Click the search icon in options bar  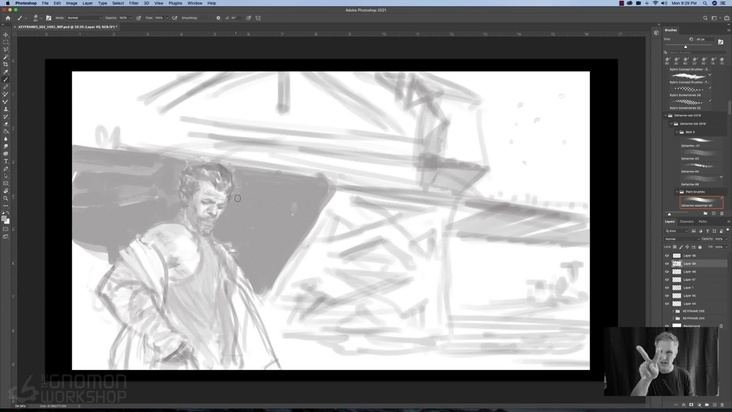point(705,18)
